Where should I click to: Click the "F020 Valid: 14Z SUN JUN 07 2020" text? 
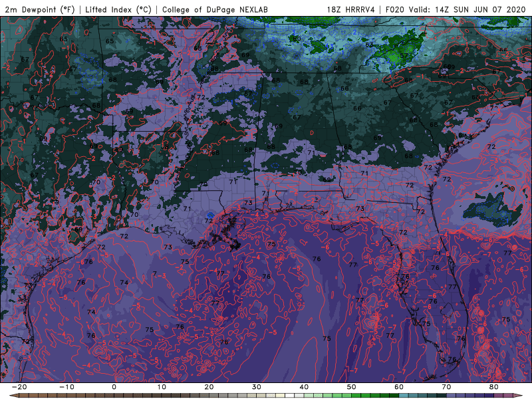(x=456, y=9)
